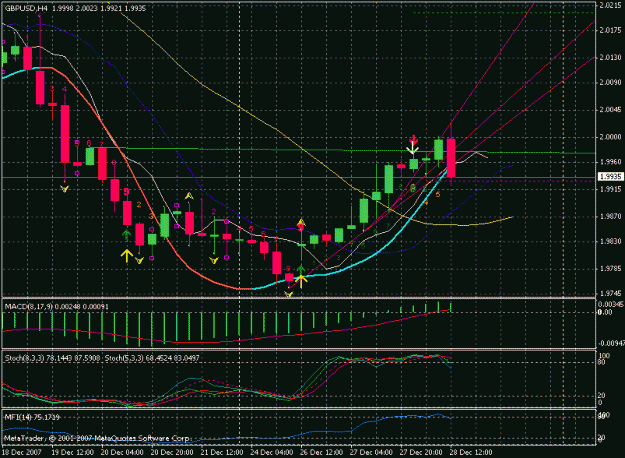Viewport: 625px width, 458px height.
Task: Click the 19 Dec 12:00 time label
Action: (73, 452)
